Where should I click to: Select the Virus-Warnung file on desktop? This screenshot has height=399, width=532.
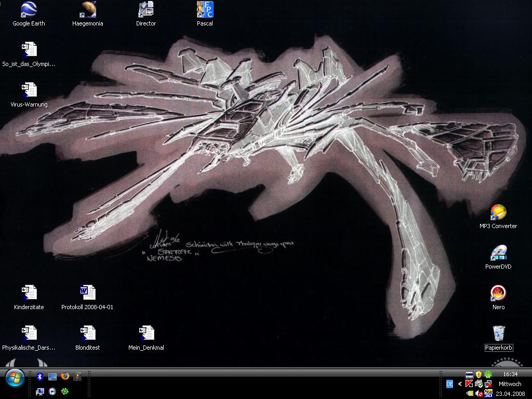[x=29, y=91]
